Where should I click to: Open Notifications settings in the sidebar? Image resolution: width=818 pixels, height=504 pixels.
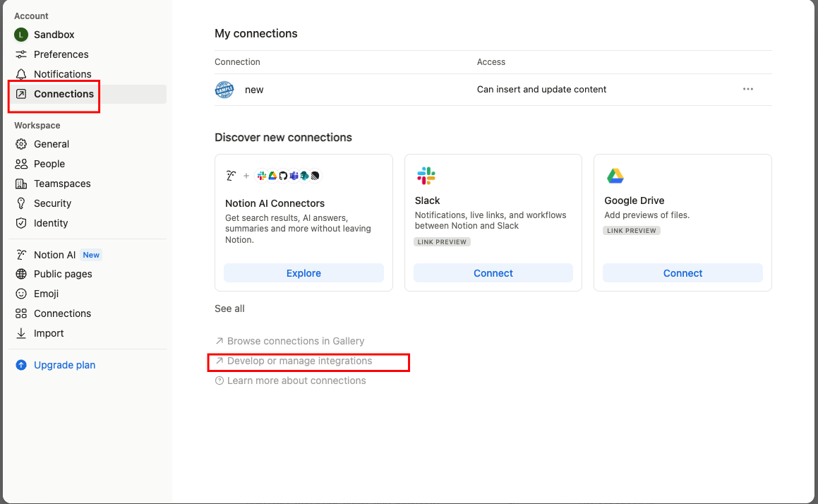pyautogui.click(x=62, y=74)
